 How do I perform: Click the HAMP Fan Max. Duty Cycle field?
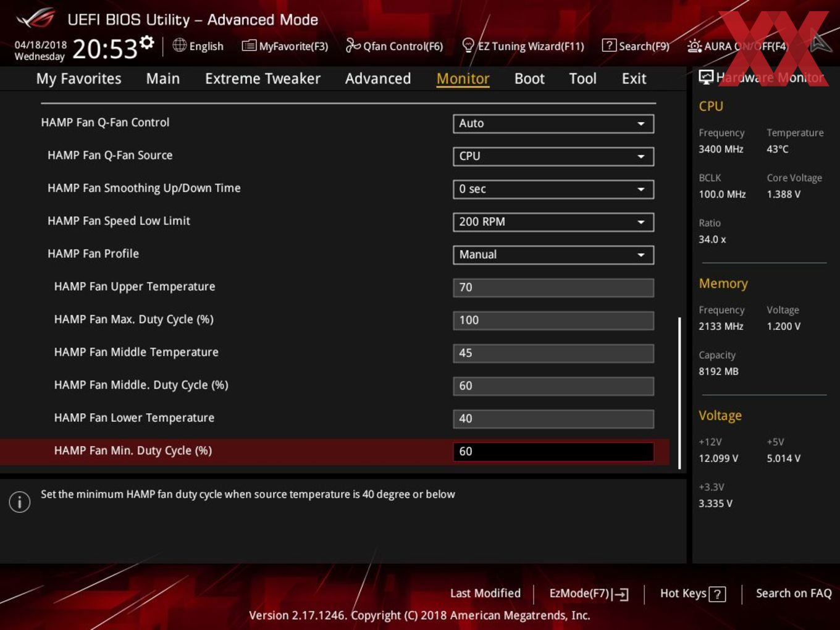click(553, 320)
